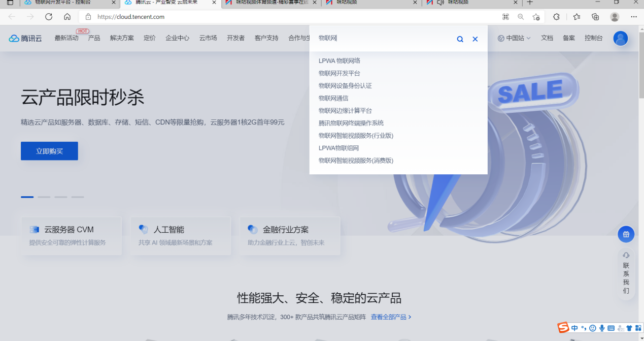This screenshot has height=341, width=644.
Task: Click the browser back arrow
Action: 12,17
